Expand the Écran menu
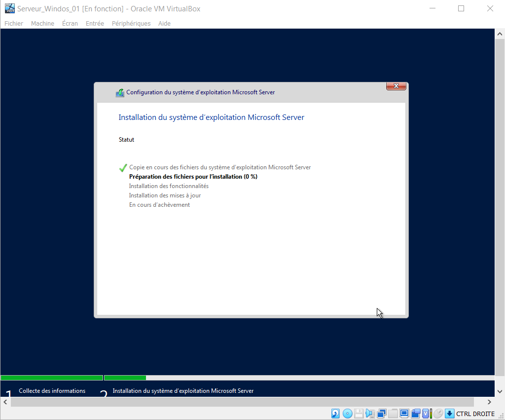Image resolution: width=505 pixels, height=420 pixels. click(70, 23)
